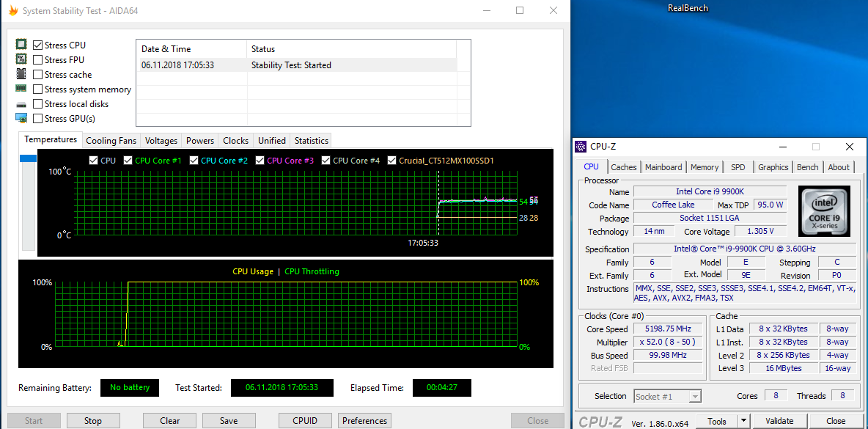Select the Stability Test: Started log row

(x=297, y=65)
